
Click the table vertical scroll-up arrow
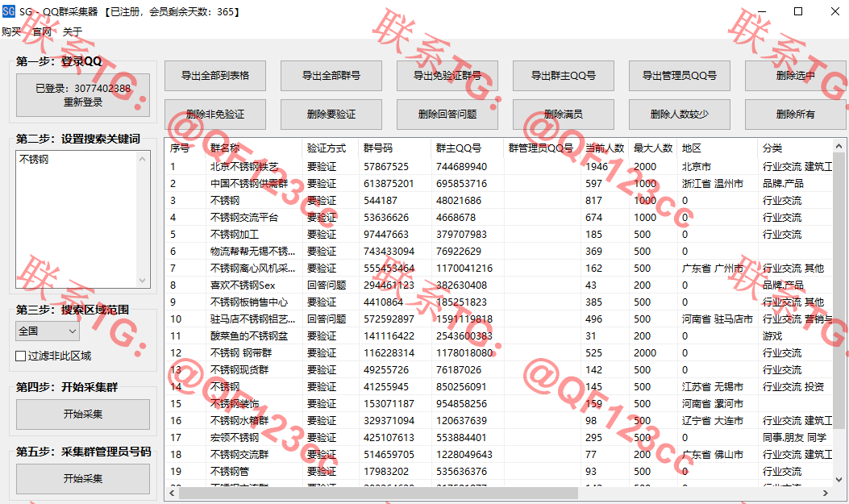coord(839,146)
